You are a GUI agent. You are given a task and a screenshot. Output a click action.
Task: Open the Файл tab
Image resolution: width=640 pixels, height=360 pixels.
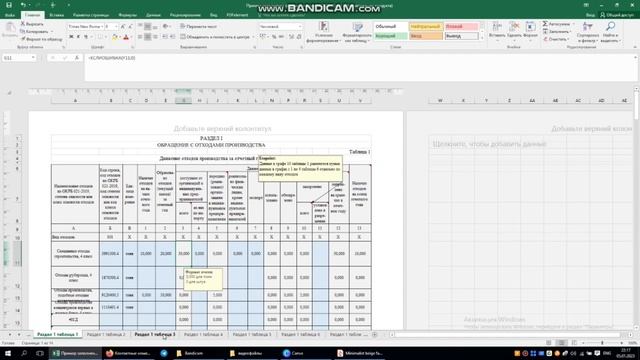10,15
